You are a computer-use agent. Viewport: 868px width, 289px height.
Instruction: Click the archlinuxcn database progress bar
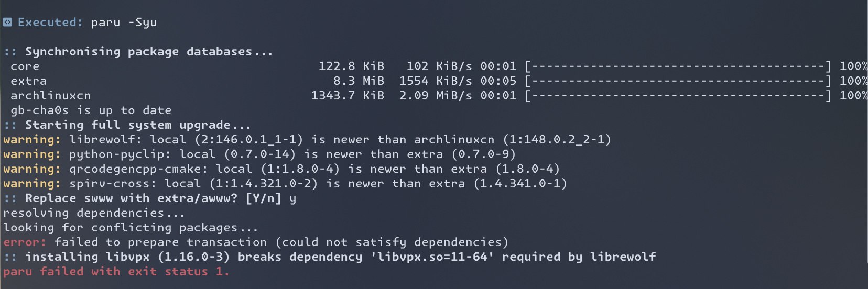678,96
